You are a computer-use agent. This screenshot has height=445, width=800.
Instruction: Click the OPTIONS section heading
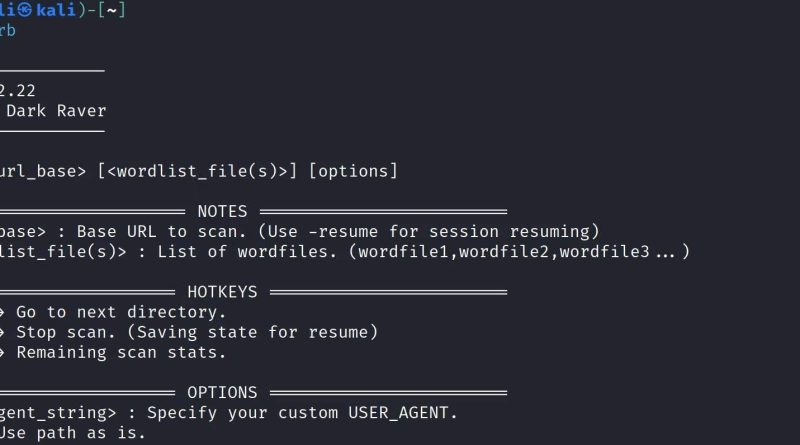click(222, 392)
